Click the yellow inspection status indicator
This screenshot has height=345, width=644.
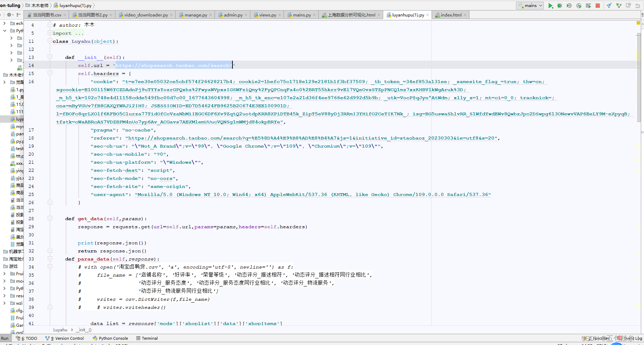click(638, 23)
